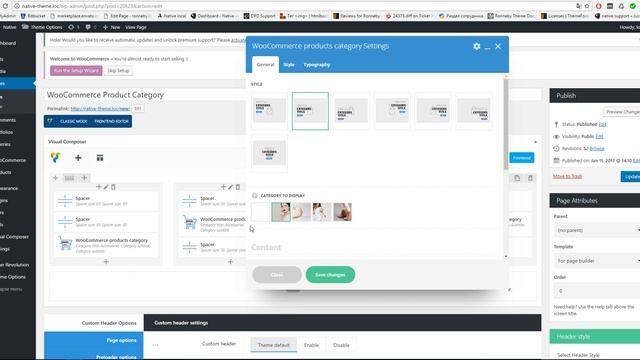
Task: Click the Move to Trash link
Action: click(x=567, y=176)
